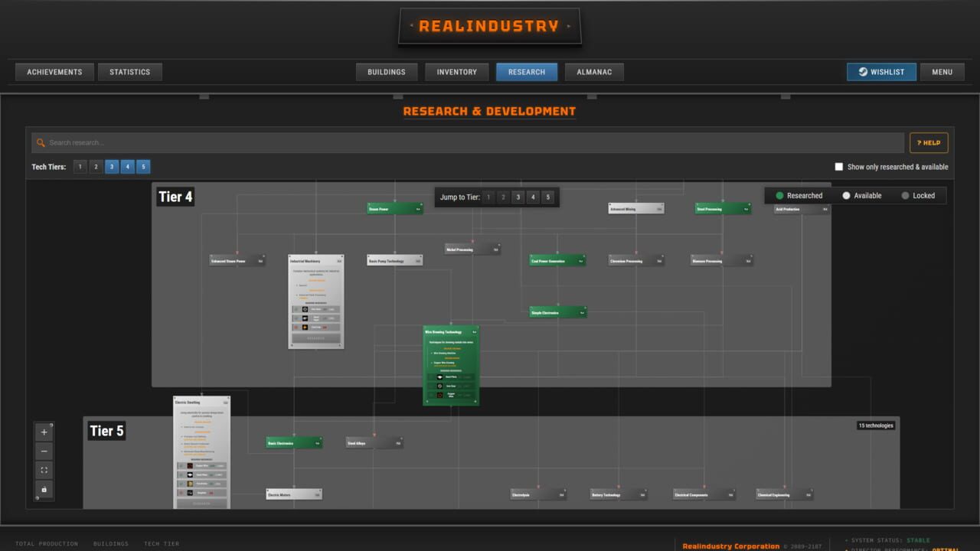Image resolution: width=980 pixels, height=551 pixels.
Task: Select the zoom out icon on map controls
Action: point(44,451)
